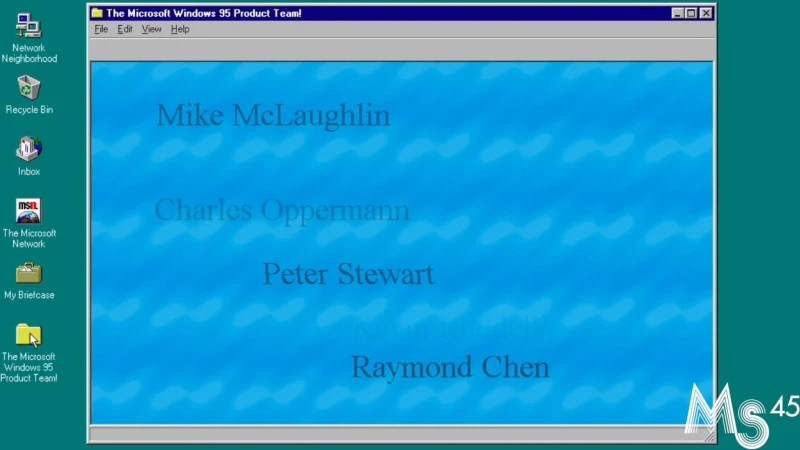Click the name Charles Oppermann
Viewport: 800px width, 450px height.
[x=282, y=210]
